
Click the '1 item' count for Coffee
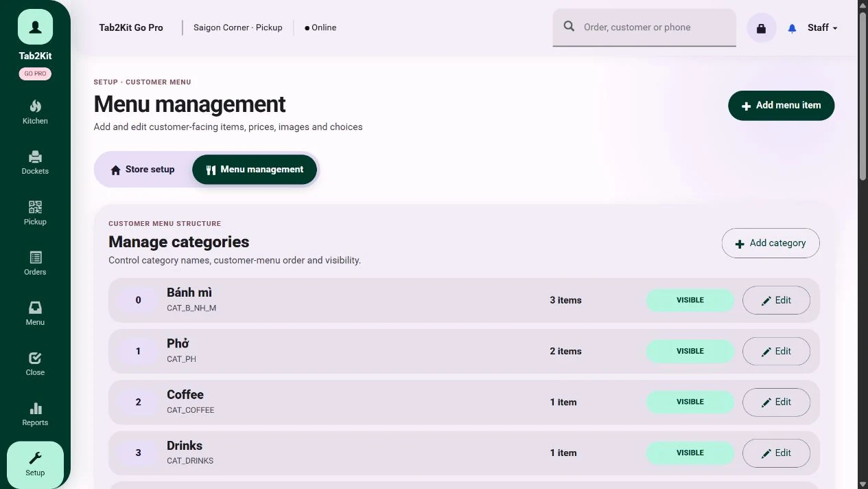563,402
